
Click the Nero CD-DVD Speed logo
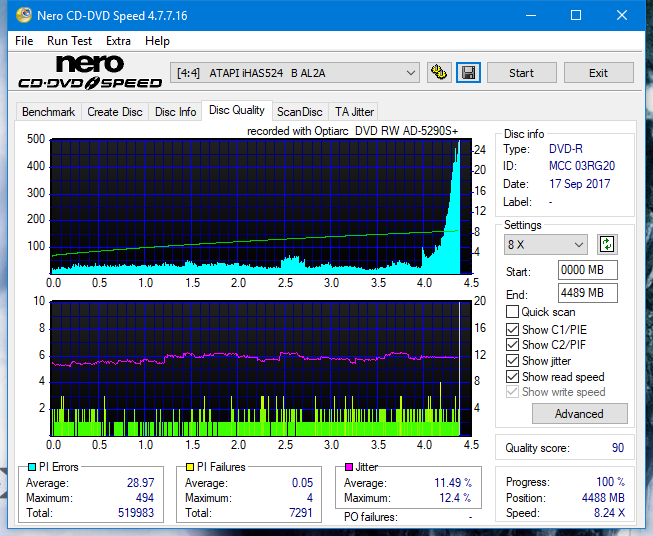coord(90,72)
